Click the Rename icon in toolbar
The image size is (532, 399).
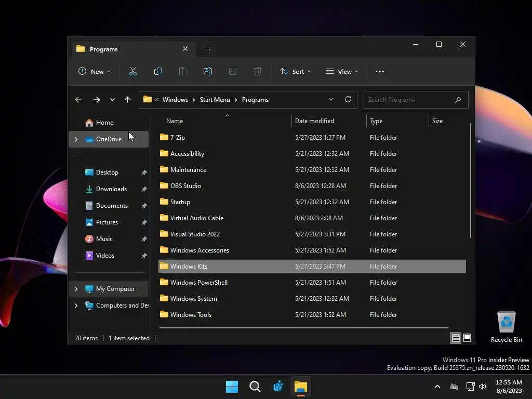point(208,72)
